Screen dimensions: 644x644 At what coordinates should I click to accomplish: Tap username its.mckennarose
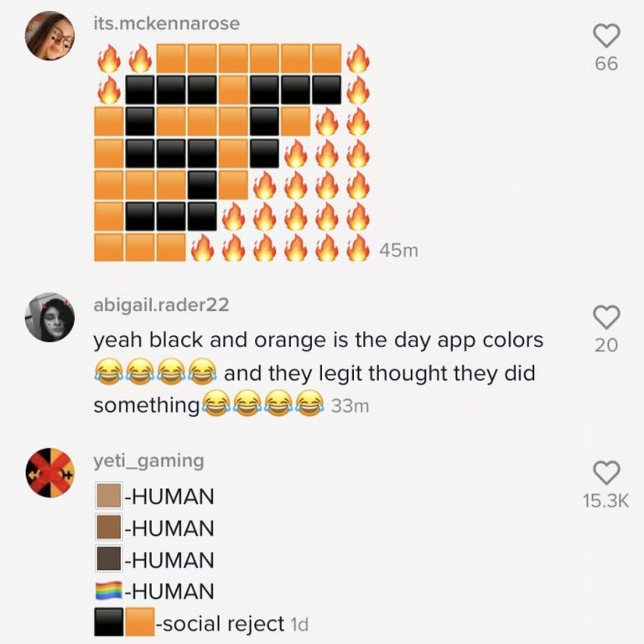tap(167, 23)
